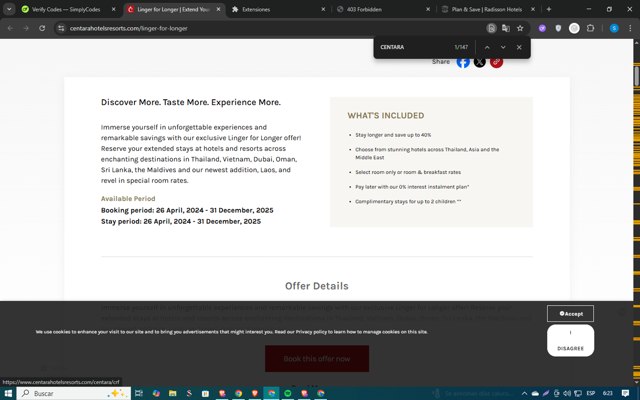Open the shield extension icon
This screenshot has width=640, height=400.
558,28
